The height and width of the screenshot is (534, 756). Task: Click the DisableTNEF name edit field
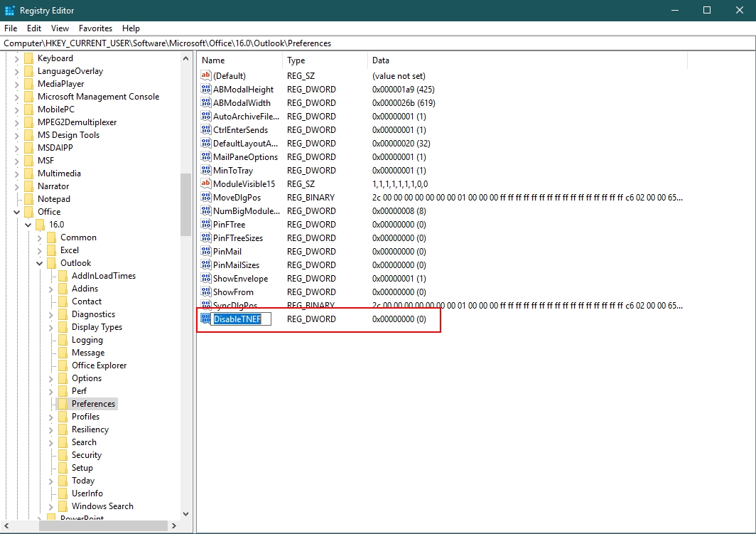241,319
